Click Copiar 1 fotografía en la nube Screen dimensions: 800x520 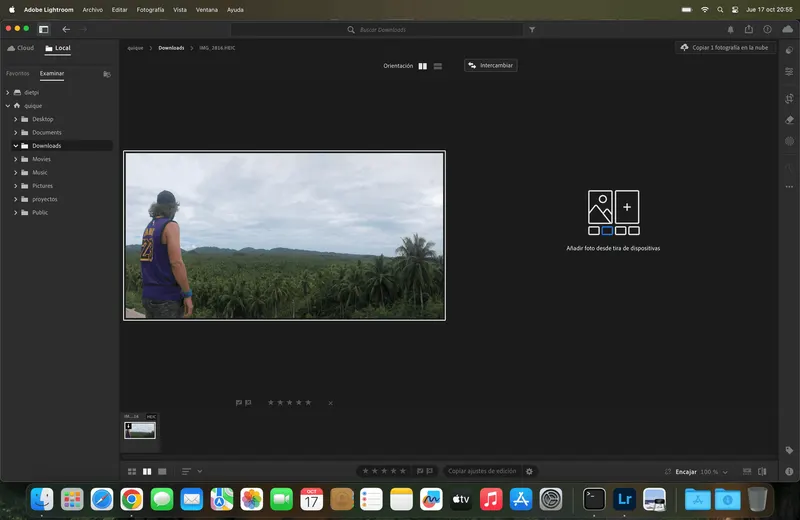725,47
